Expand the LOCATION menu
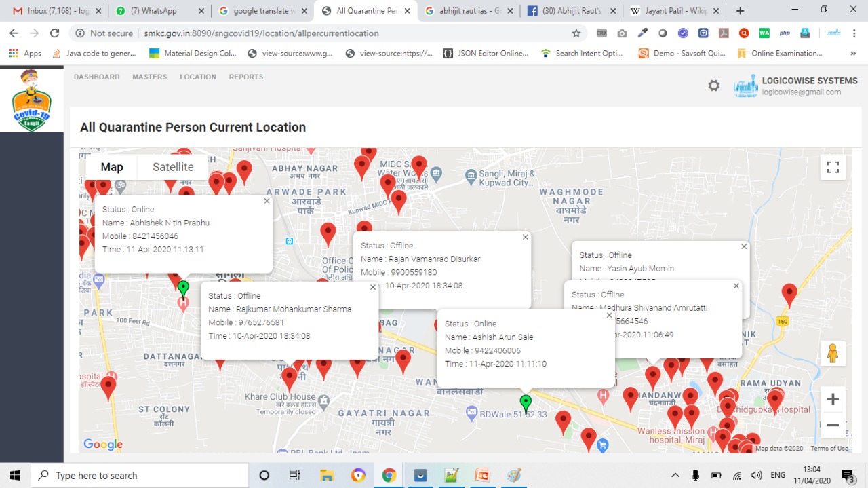 (198, 77)
